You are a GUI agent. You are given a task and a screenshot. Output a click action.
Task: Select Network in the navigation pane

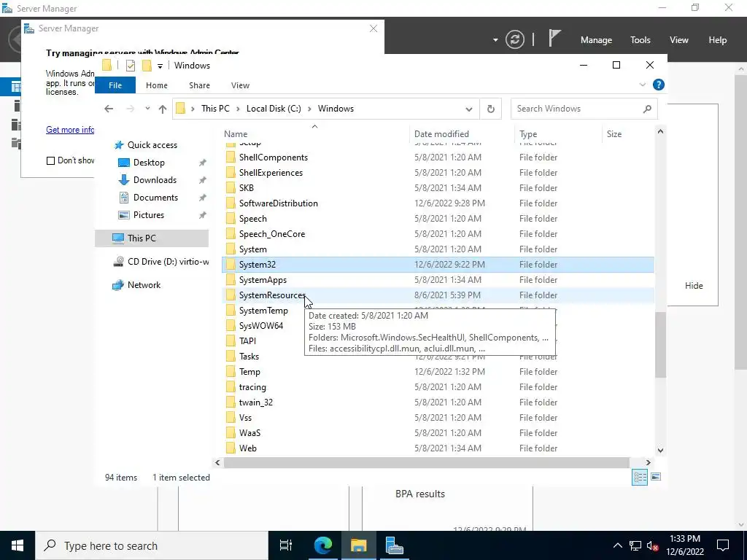144,285
